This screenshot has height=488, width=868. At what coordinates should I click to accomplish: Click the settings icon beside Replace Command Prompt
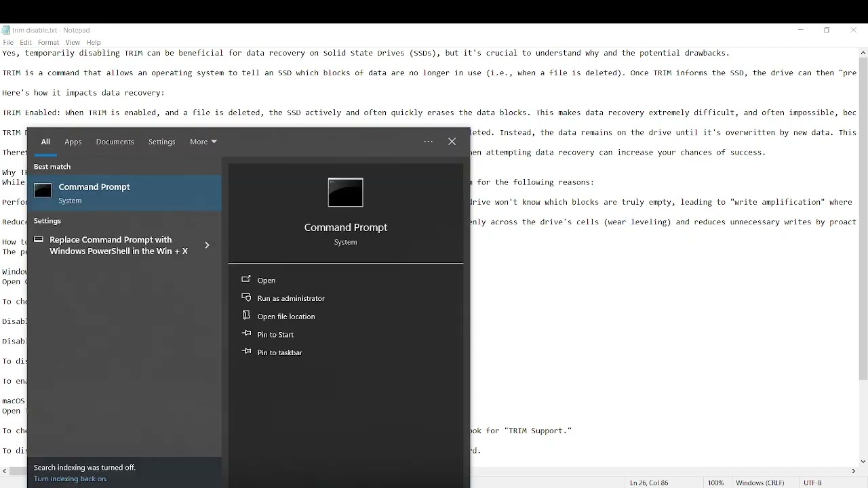pyautogui.click(x=39, y=240)
